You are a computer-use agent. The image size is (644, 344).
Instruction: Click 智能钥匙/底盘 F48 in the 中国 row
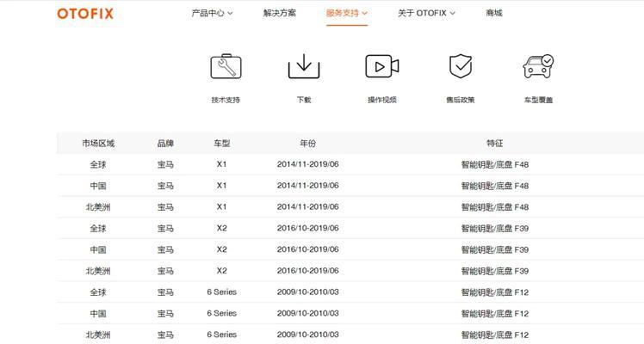[x=495, y=186]
